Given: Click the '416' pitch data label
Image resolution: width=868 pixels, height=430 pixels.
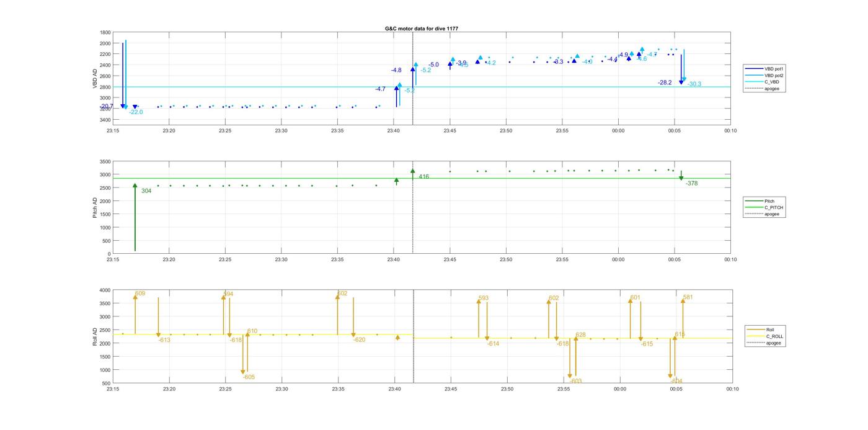Looking at the screenshot, I should [424, 177].
